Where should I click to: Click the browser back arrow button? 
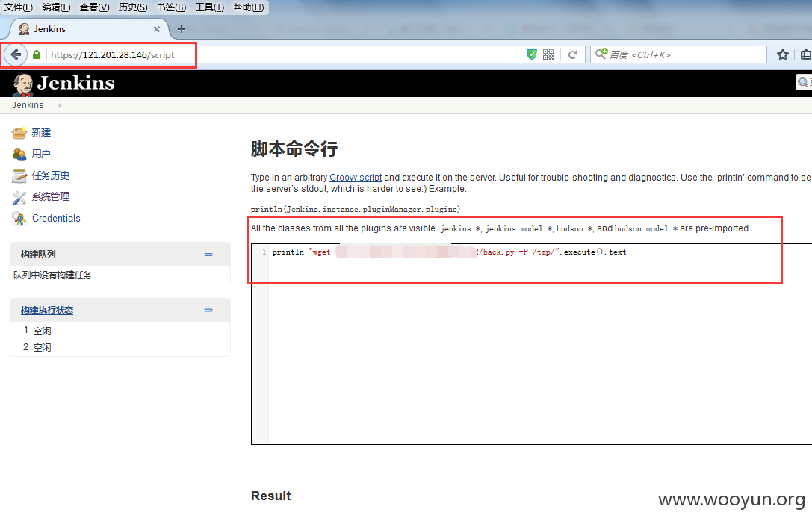click(x=16, y=54)
